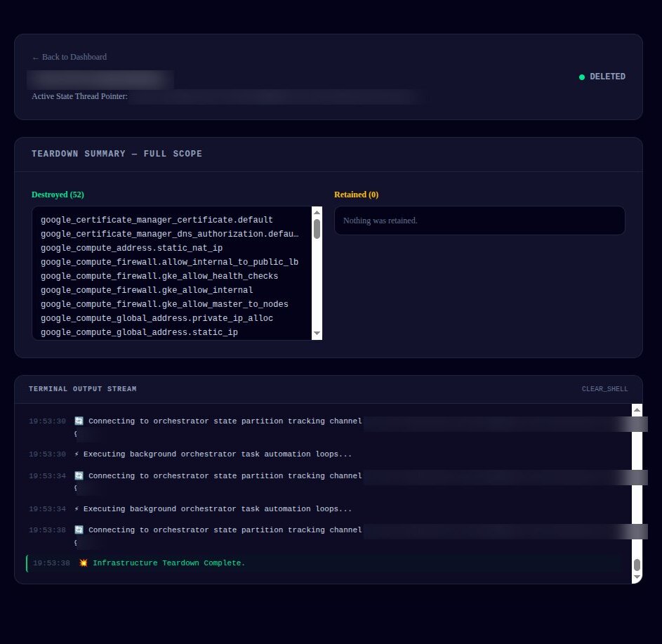Click the lightning icon on 19:53:34 executing line
Viewport: 662px width, 644px height.
pyautogui.click(x=77, y=509)
